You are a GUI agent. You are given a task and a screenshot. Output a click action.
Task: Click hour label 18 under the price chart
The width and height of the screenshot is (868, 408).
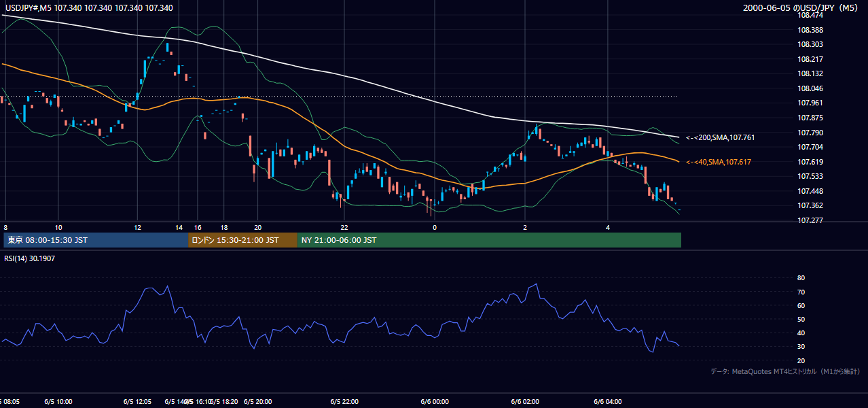pos(223,227)
